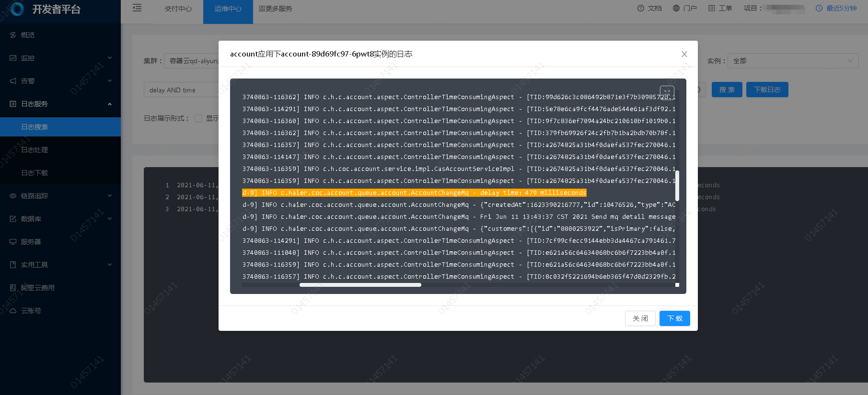This screenshot has width=868, height=395.
Task: Toggle fullscreen icon in log viewer
Action: pos(667,92)
